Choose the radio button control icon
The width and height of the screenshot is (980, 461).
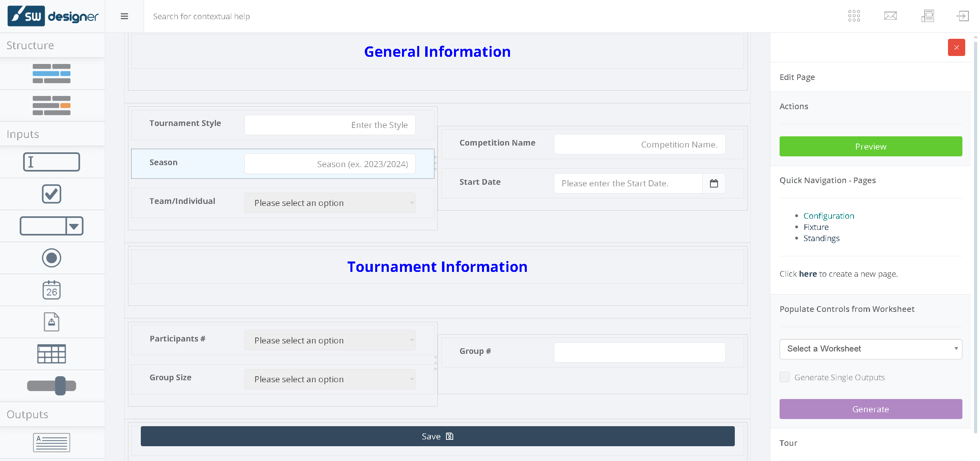52,258
